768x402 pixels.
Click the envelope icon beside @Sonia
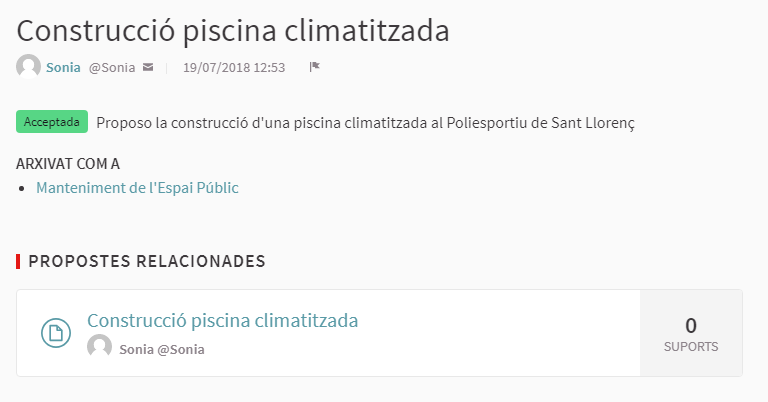(148, 68)
